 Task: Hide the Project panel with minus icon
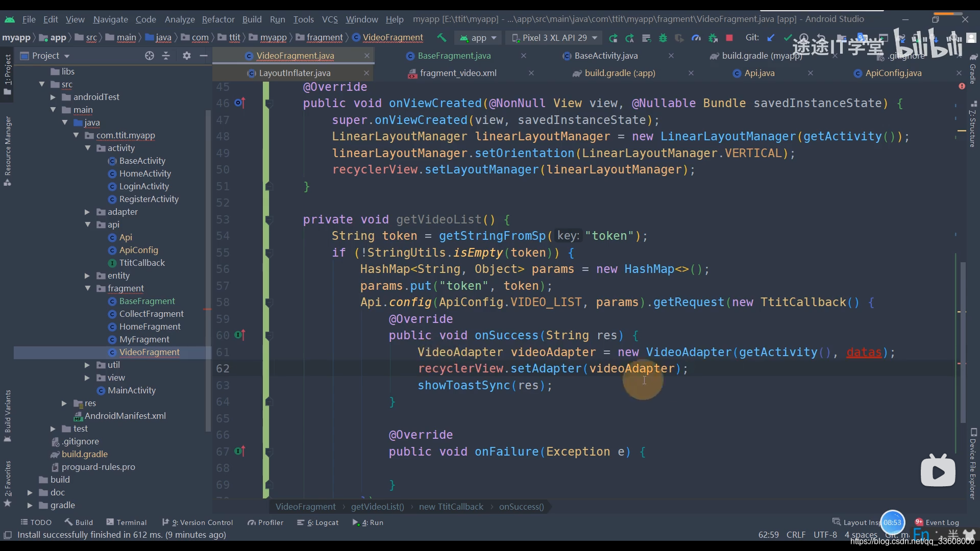pos(203,56)
